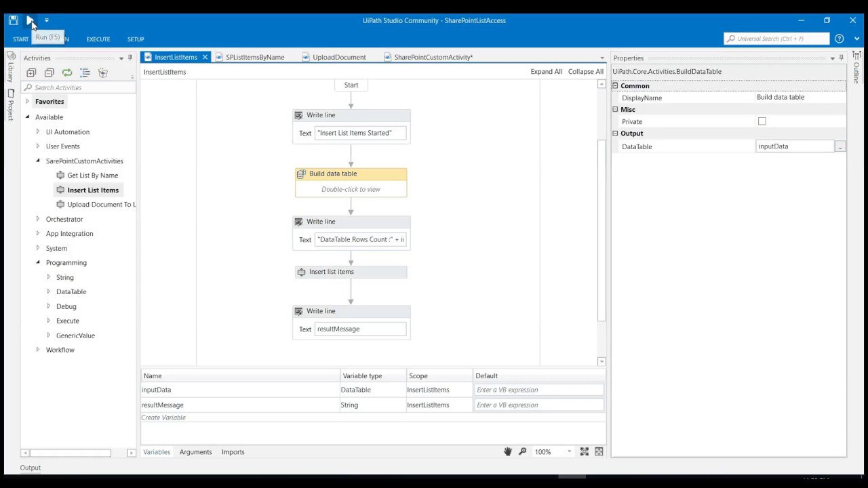
Task: Activate the pan hand tool
Action: pos(508,452)
